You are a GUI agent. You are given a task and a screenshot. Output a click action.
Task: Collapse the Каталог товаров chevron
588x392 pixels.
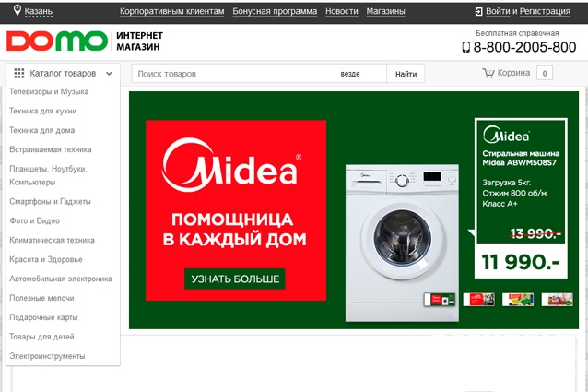[x=109, y=74]
